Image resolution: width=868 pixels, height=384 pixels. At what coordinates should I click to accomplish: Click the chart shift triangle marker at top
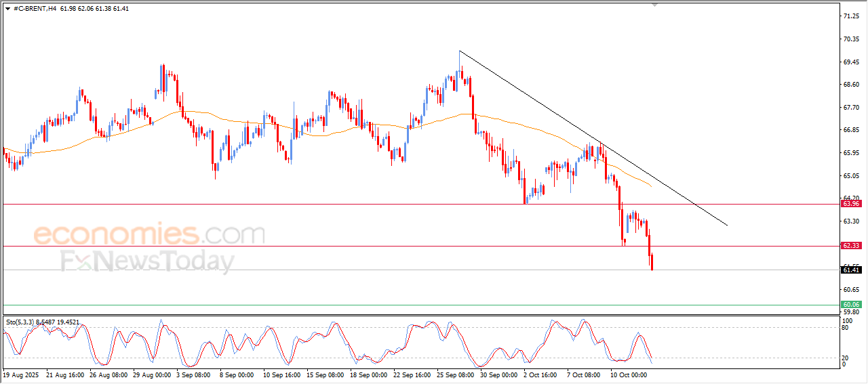pyautogui.click(x=654, y=5)
